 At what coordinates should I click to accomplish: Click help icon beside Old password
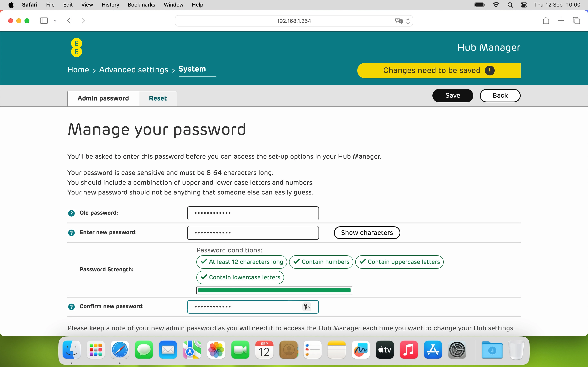pos(71,213)
